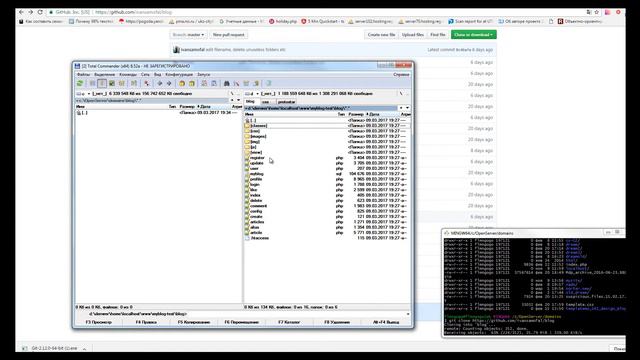Click New pull request on GitHub
The image size is (640, 360).
pyautogui.click(x=229, y=35)
